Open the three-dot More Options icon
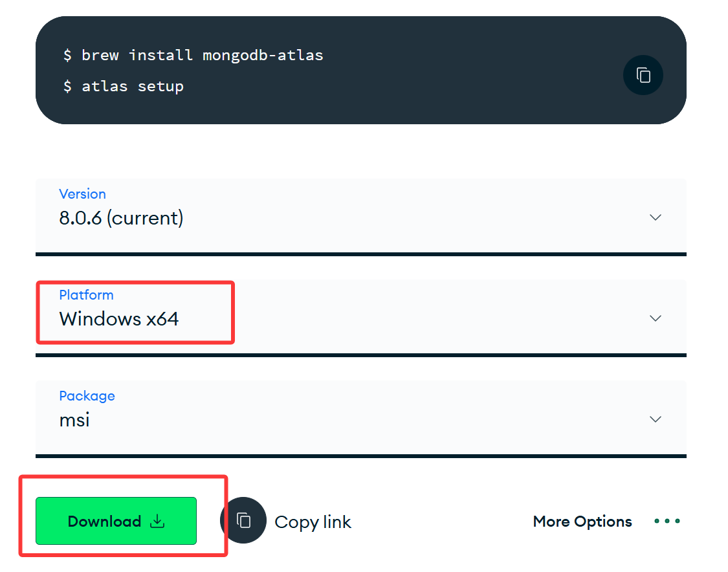The height and width of the screenshot is (572, 728). (667, 521)
